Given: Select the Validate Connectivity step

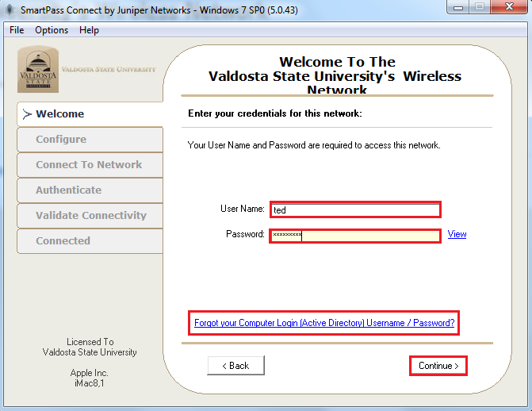Looking at the screenshot, I should pos(90,215).
